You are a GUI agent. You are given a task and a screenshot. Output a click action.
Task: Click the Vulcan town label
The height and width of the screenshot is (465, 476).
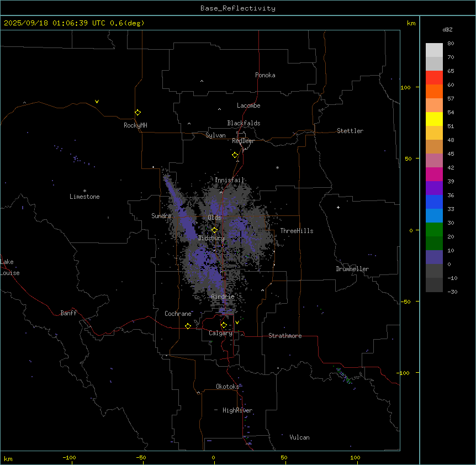tap(299, 437)
